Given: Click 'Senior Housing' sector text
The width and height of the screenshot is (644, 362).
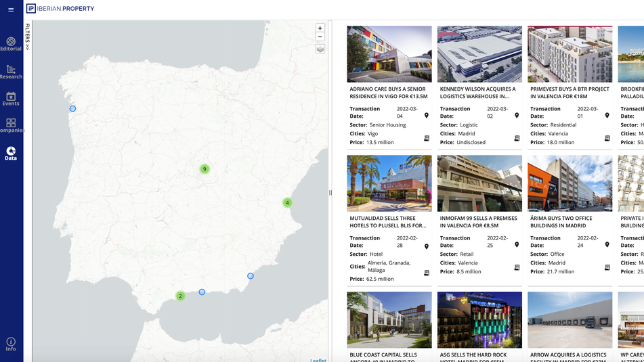Looking at the screenshot, I should coord(388,125).
